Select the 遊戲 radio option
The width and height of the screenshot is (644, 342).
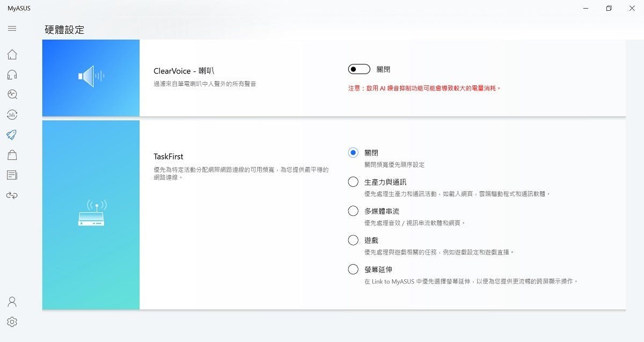[353, 240]
